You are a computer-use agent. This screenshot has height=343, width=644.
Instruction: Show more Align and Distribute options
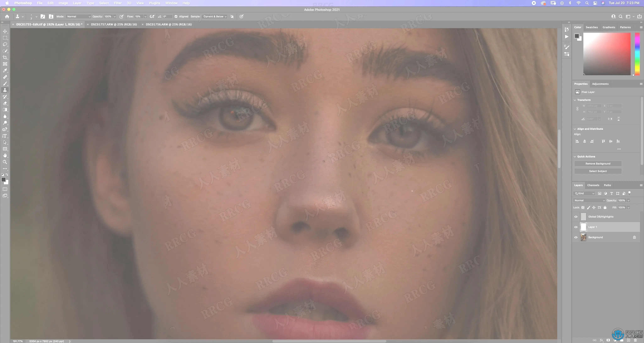(x=619, y=149)
